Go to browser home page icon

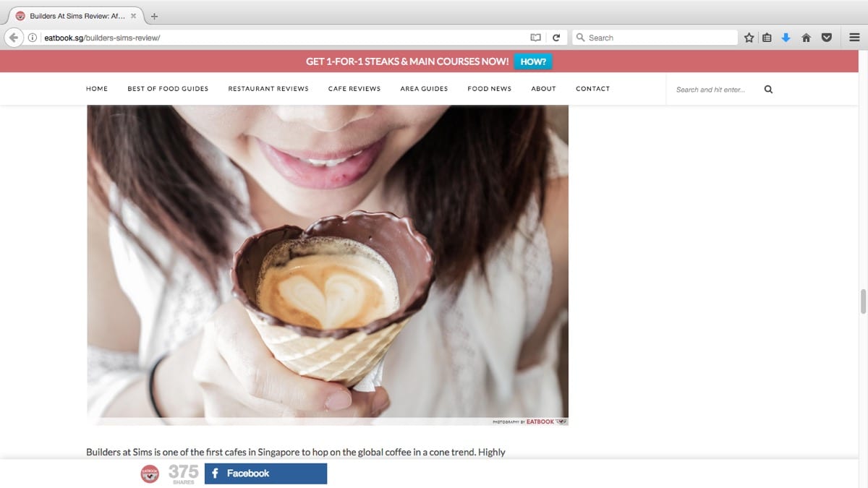point(806,38)
